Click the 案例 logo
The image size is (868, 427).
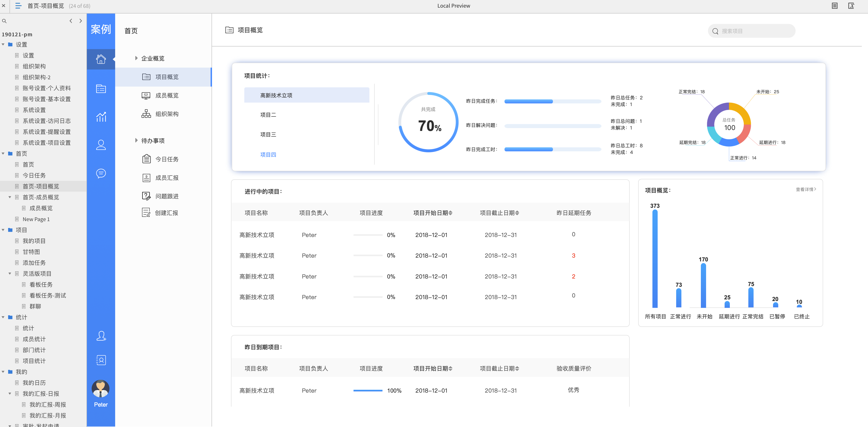[x=101, y=29]
